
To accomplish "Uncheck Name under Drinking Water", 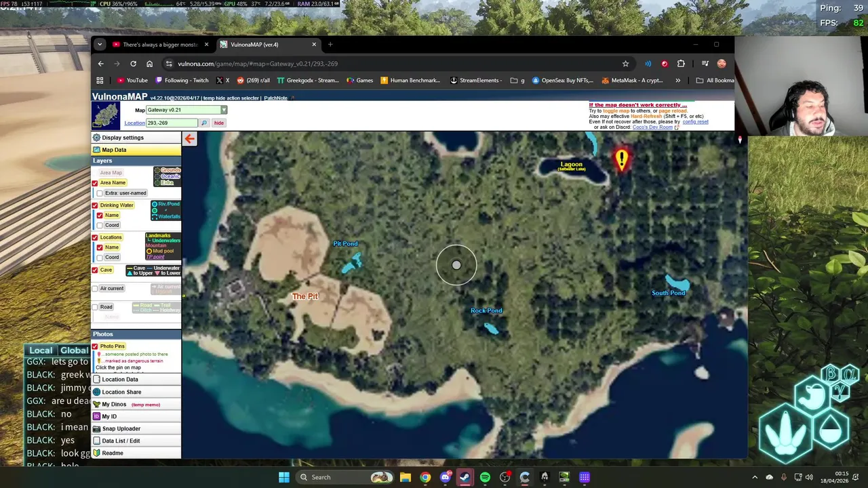I will click(x=100, y=216).
